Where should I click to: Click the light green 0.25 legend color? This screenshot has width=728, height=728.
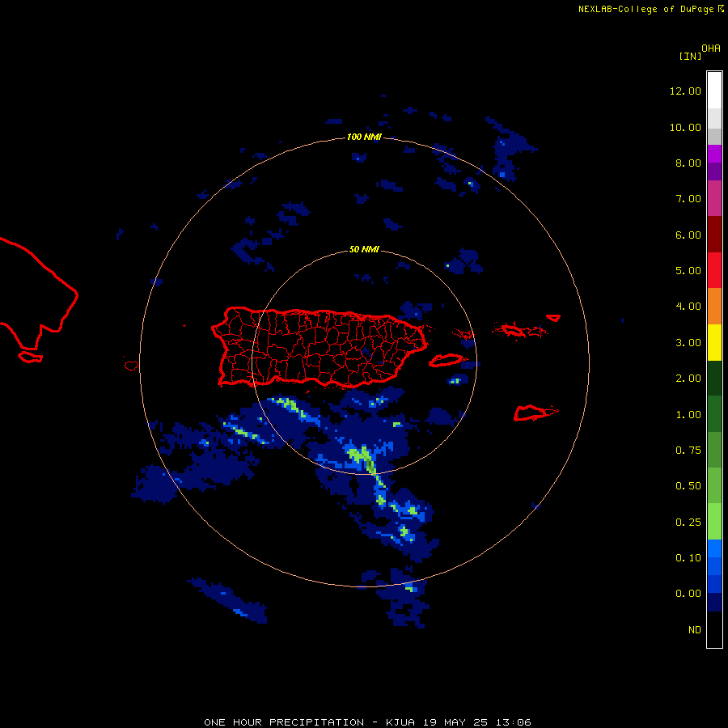click(714, 522)
